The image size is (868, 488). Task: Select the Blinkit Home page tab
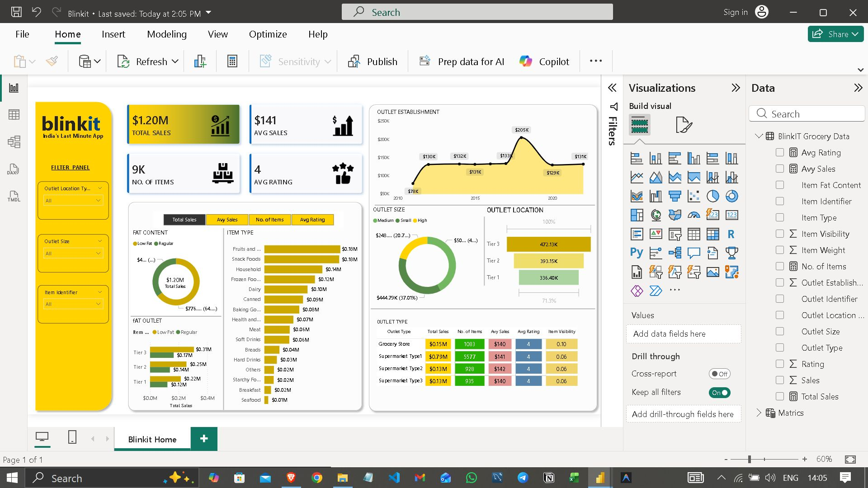pyautogui.click(x=152, y=439)
